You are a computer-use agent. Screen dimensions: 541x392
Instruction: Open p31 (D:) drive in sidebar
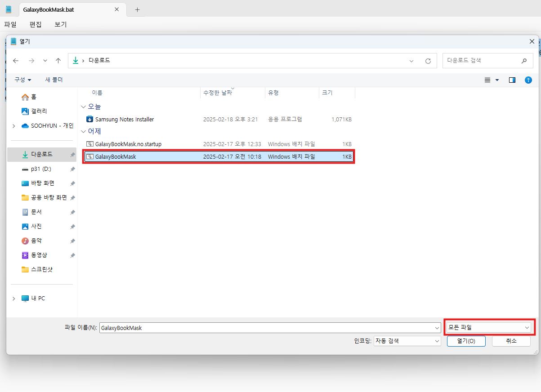(41, 169)
